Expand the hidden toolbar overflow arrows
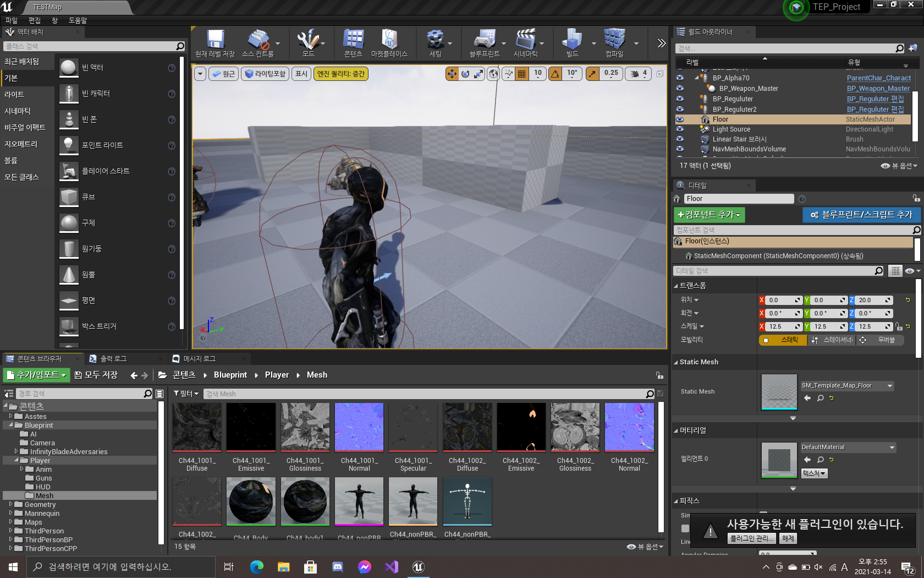The image size is (924, 578). coord(661,43)
